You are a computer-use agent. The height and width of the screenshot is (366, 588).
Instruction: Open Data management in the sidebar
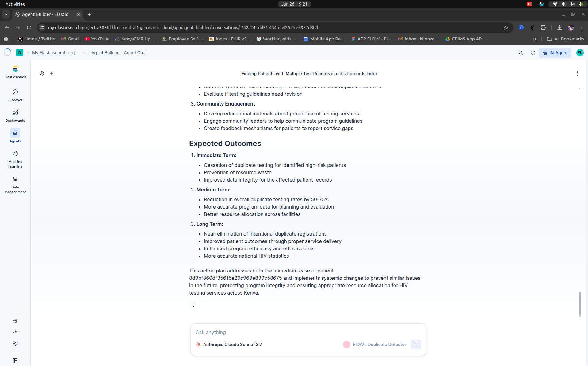tap(15, 185)
